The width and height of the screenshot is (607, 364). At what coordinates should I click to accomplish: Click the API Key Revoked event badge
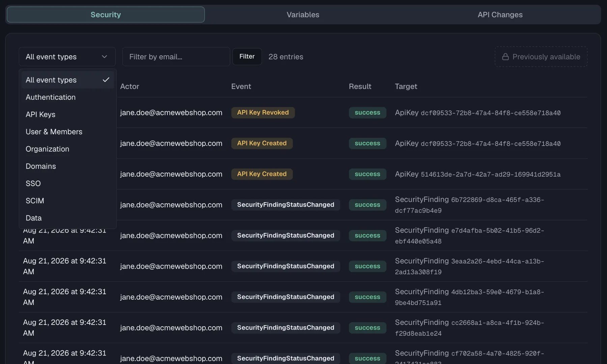click(x=263, y=113)
